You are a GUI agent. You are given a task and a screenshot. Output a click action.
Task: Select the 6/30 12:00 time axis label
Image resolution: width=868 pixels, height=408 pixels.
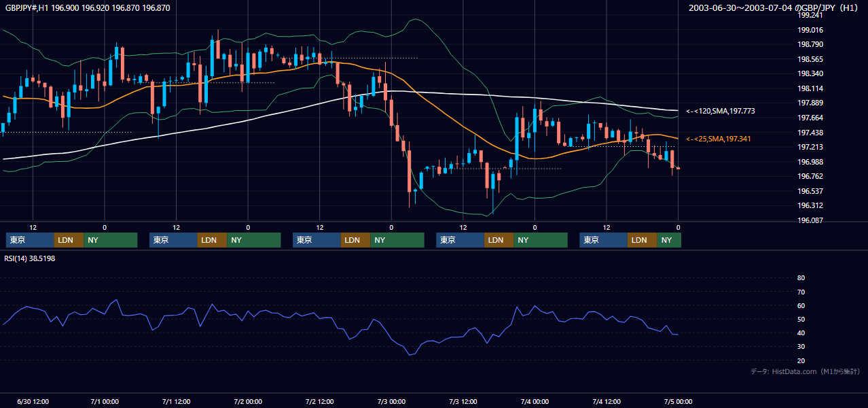[x=33, y=401]
